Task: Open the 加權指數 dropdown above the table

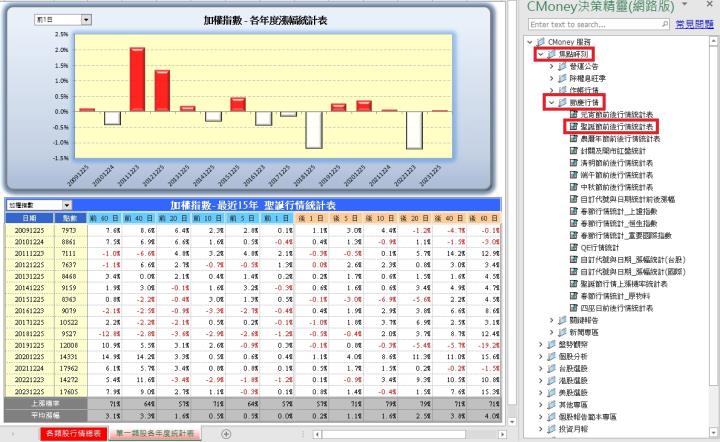Action: click(x=67, y=205)
